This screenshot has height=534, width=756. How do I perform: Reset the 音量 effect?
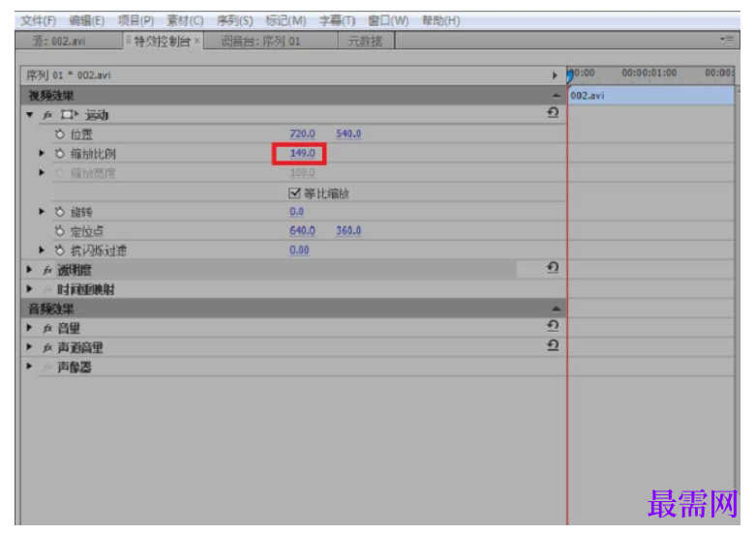553,326
